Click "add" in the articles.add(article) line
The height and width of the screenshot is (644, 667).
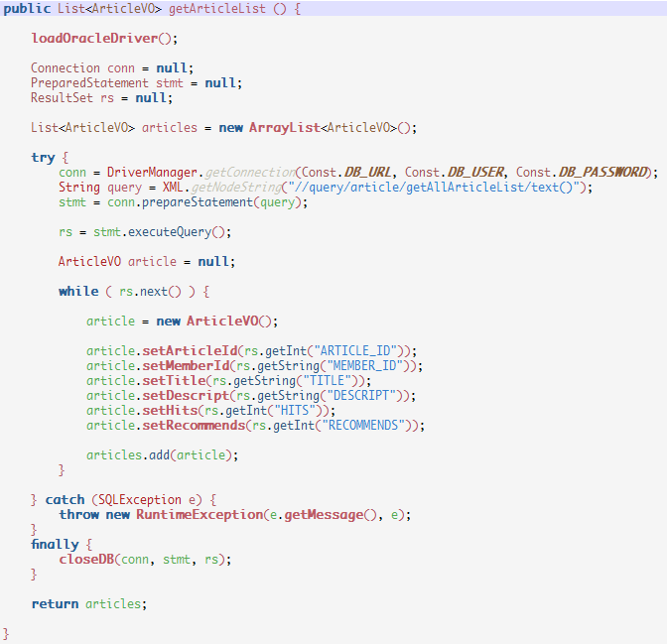[160, 455]
